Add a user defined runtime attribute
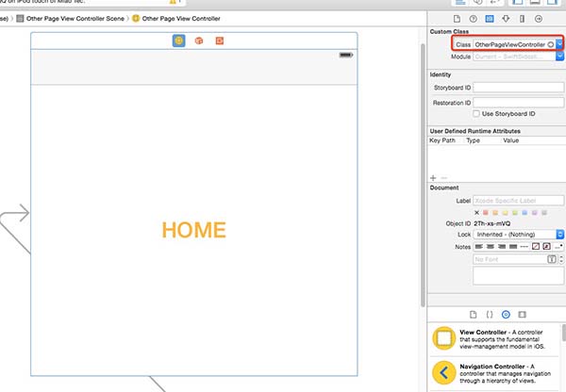566x392 pixels. click(433, 177)
